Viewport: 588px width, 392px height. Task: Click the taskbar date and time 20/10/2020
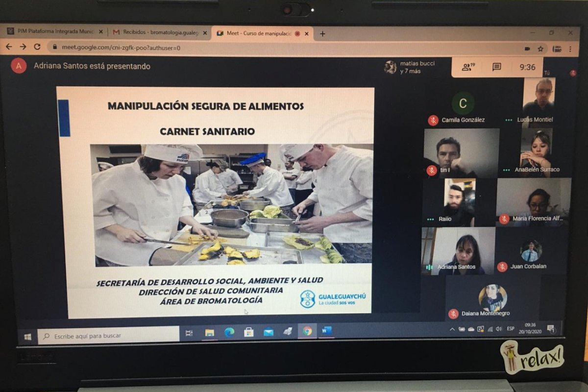[x=530, y=328]
